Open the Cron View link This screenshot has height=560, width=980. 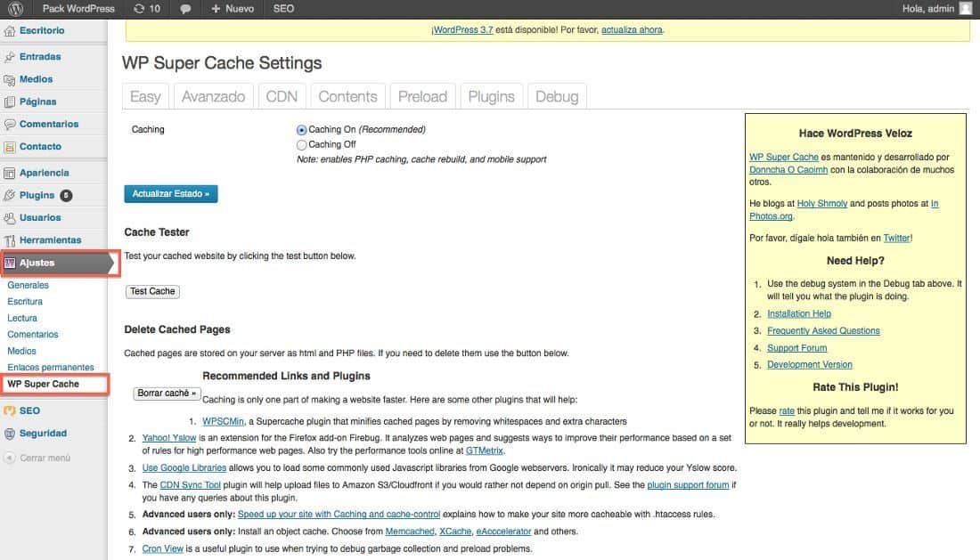click(x=162, y=549)
